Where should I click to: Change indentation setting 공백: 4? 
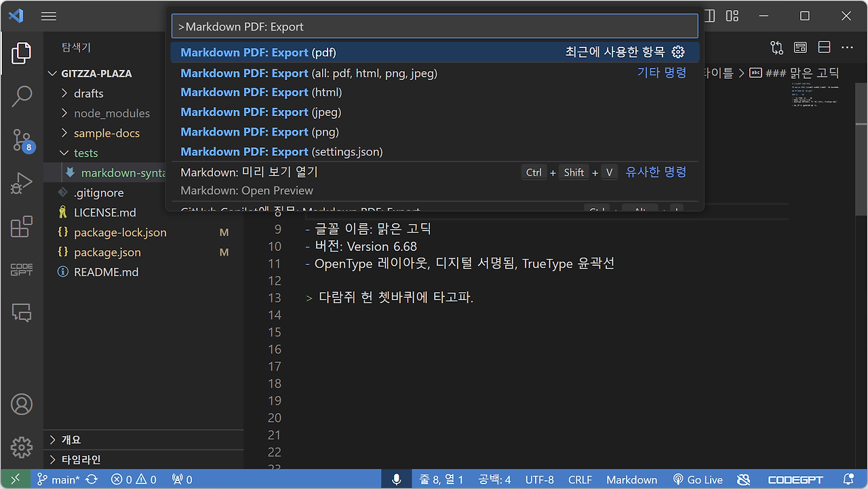[494, 480]
